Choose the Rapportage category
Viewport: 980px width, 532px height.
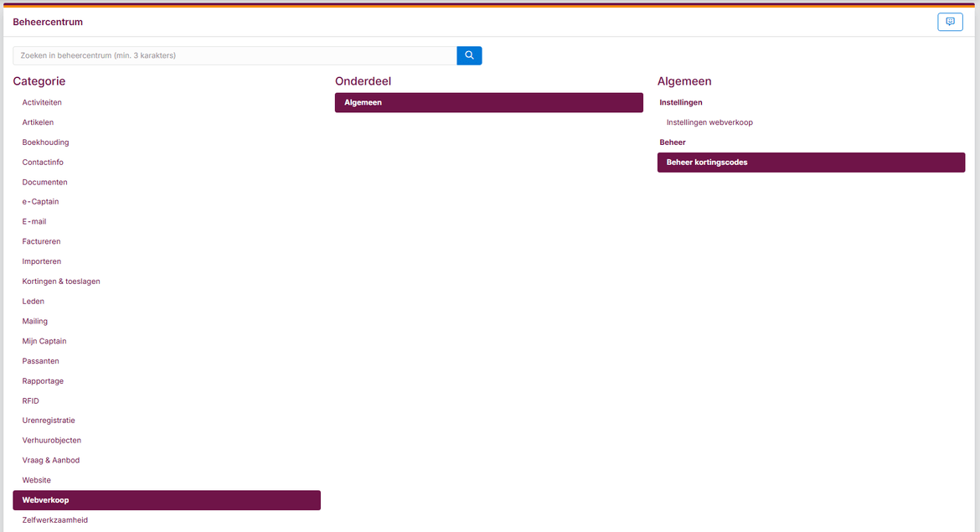(43, 381)
